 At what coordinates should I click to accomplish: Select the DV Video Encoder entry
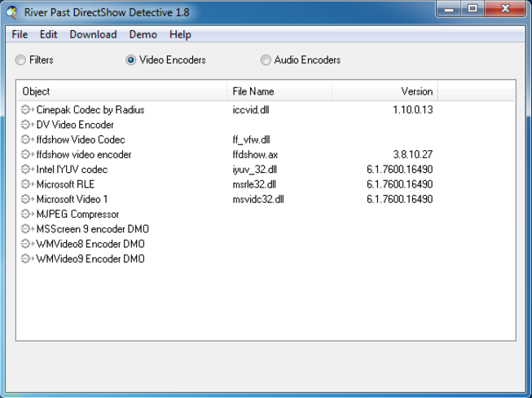click(75, 125)
